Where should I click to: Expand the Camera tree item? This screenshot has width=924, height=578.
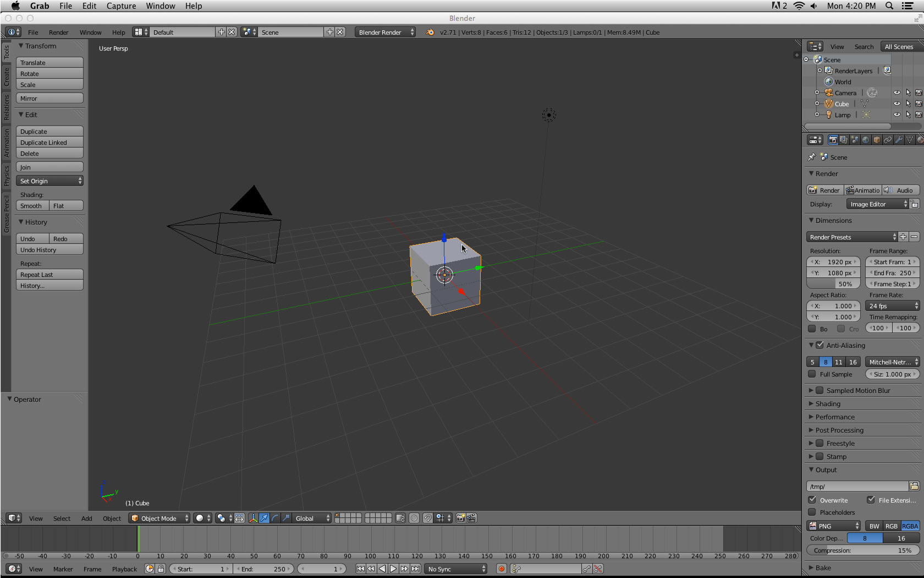pyautogui.click(x=817, y=92)
